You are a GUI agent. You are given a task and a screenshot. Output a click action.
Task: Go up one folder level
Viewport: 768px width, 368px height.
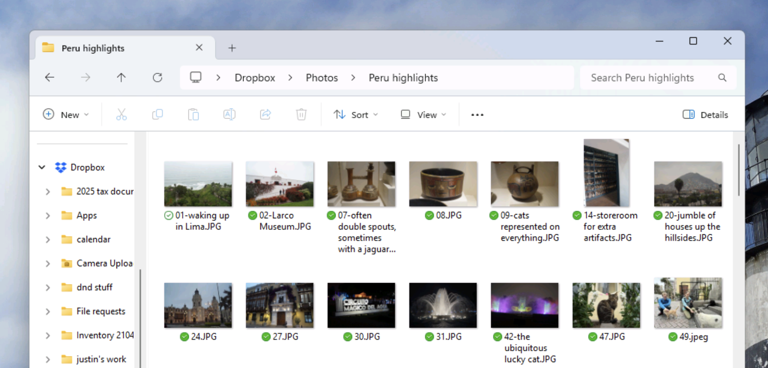click(x=121, y=77)
